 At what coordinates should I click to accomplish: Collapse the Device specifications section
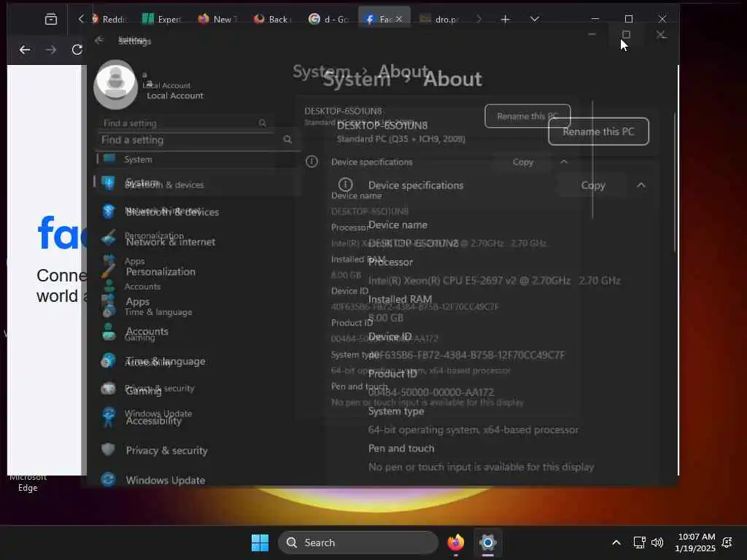641,185
